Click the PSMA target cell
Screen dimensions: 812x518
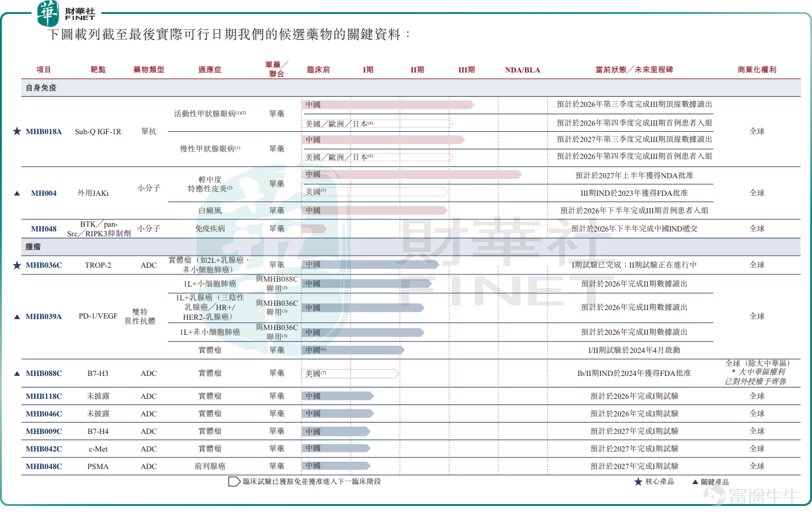coord(98,467)
